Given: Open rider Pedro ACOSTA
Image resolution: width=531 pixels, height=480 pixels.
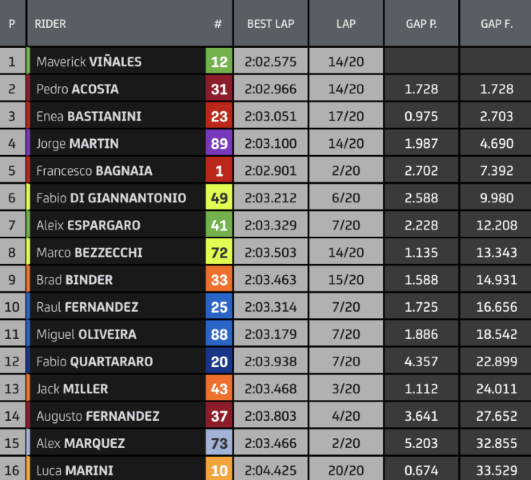Looking at the screenshot, I should (77, 89).
